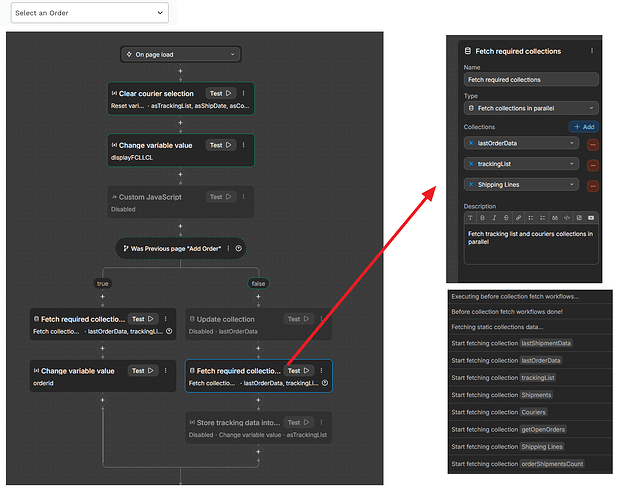Click the Couriers tag in the log

[x=534, y=413]
